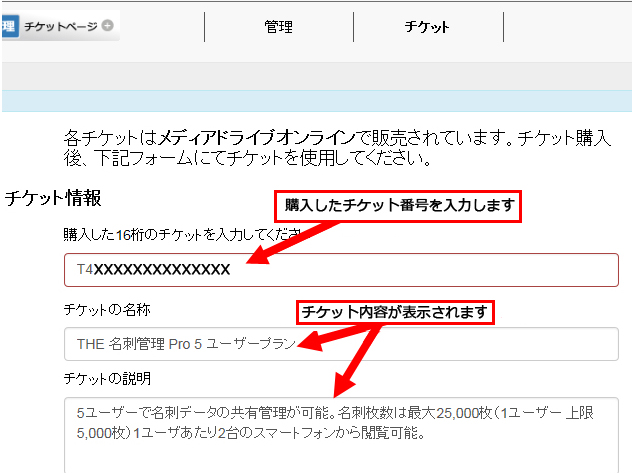Click the チケットの名称 label
This screenshot has height=473, width=634.
coord(107,310)
